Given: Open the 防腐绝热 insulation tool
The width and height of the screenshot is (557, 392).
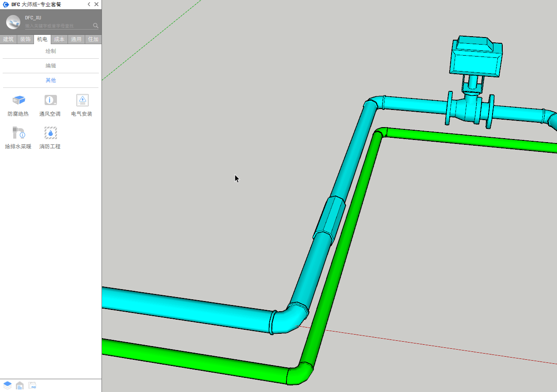Looking at the screenshot, I should pyautogui.click(x=19, y=101).
